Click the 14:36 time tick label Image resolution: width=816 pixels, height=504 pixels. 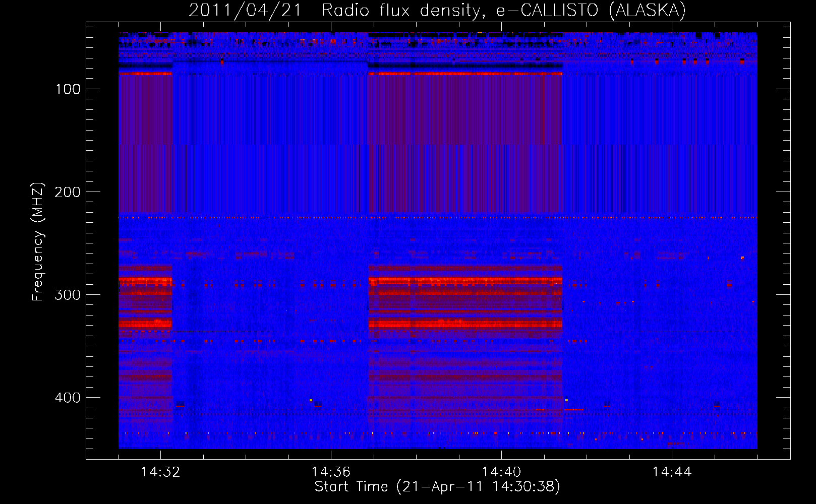point(331,472)
